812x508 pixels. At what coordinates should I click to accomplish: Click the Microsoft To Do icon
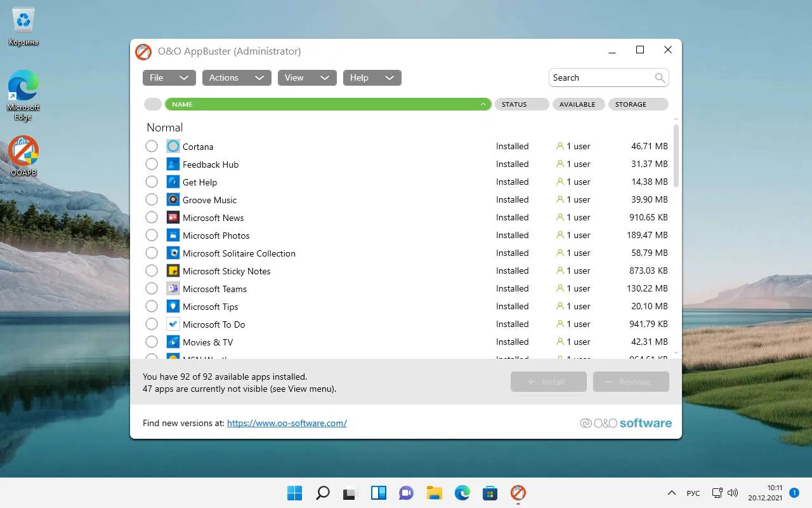[x=173, y=324]
